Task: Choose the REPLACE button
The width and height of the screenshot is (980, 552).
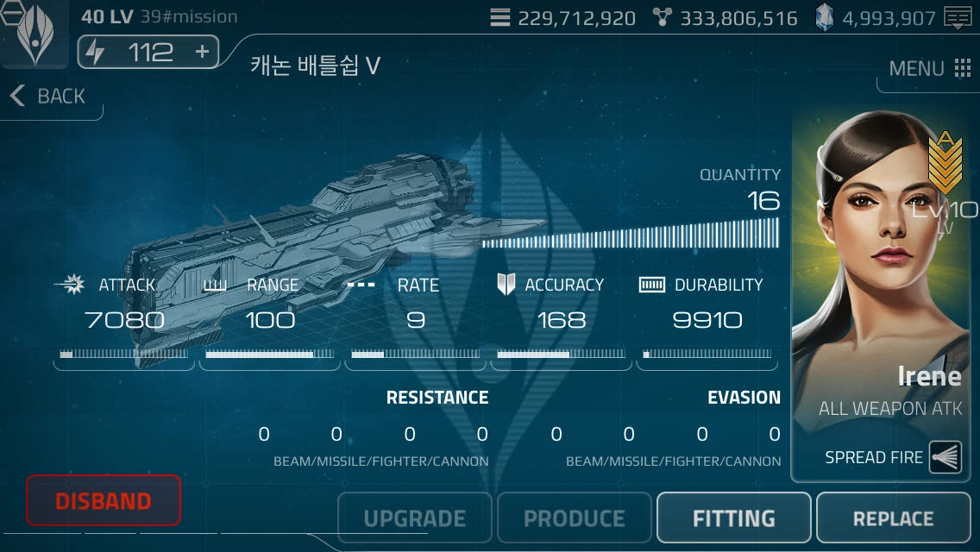Action: click(893, 517)
